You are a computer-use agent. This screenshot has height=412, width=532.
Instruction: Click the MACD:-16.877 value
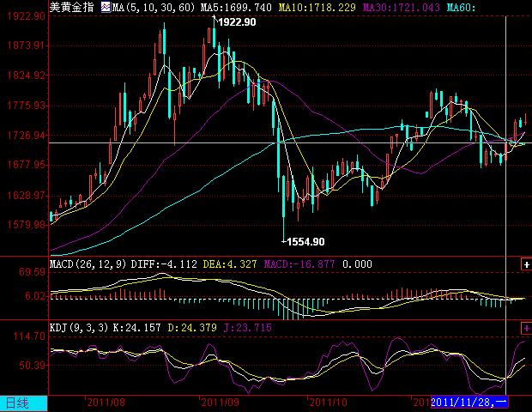click(x=299, y=264)
